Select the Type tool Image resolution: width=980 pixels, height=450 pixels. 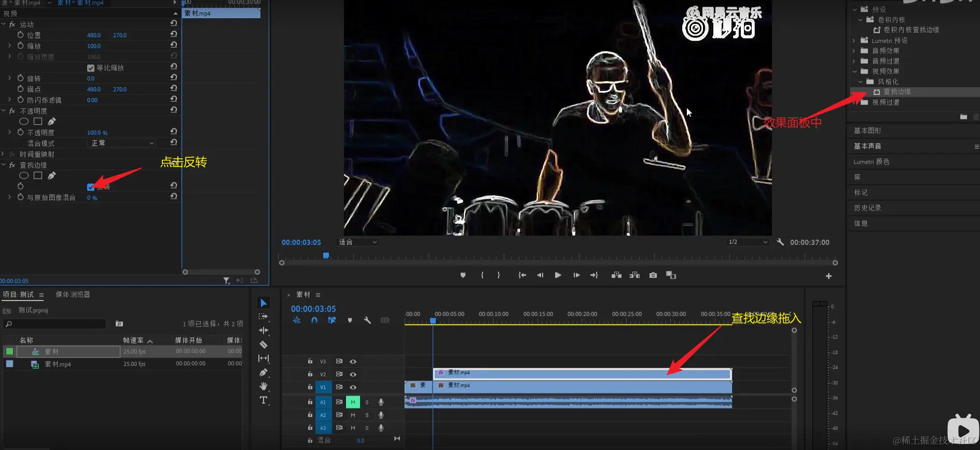tap(264, 400)
